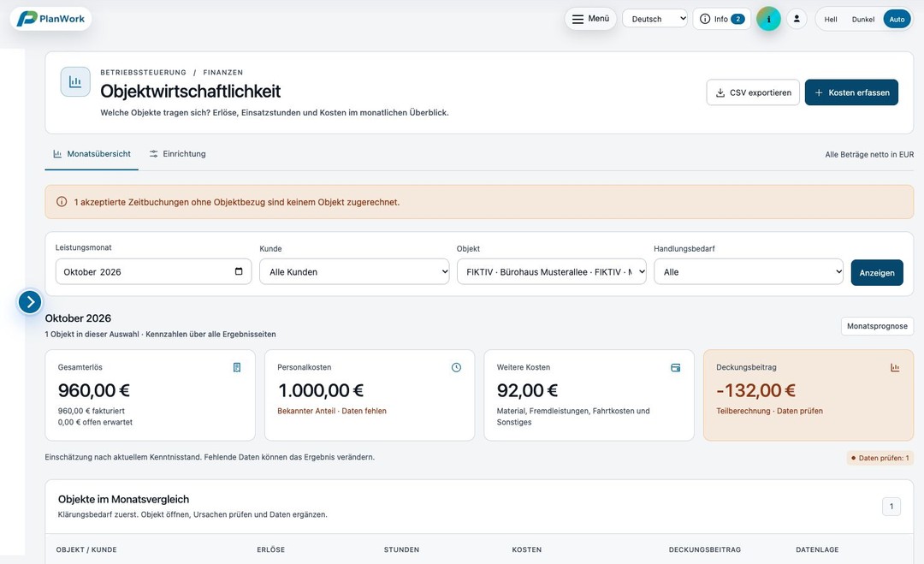Open the Deutsch language dropdown
Viewport: 924px width, 564px height.
[654, 19]
